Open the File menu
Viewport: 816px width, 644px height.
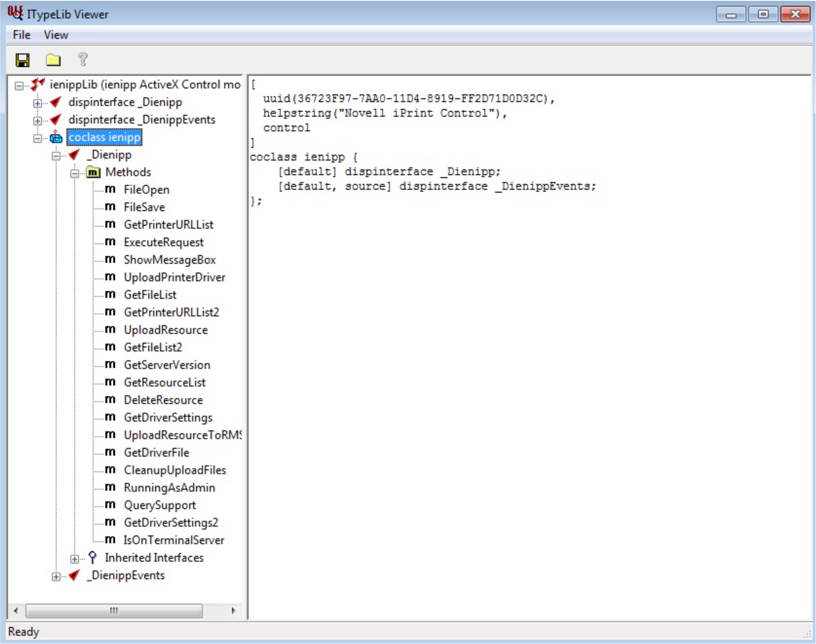(22, 35)
